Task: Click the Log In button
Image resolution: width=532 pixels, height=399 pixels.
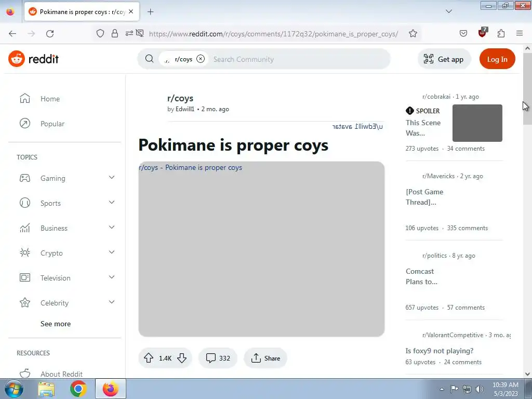Action: pos(497,59)
